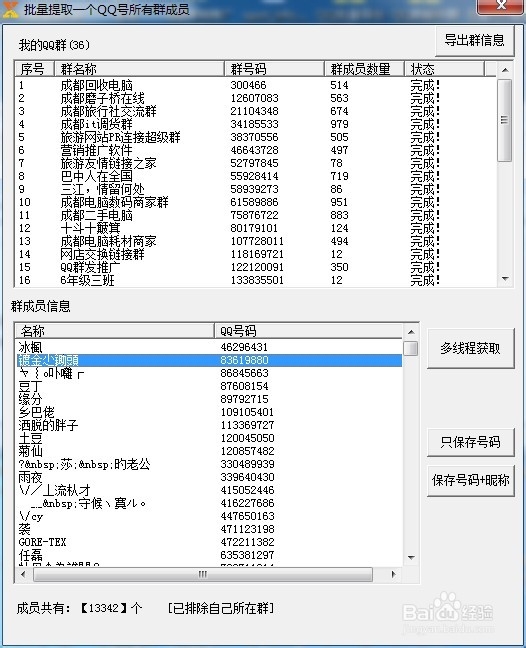Click group list scroll down arrow

[x=505, y=279]
